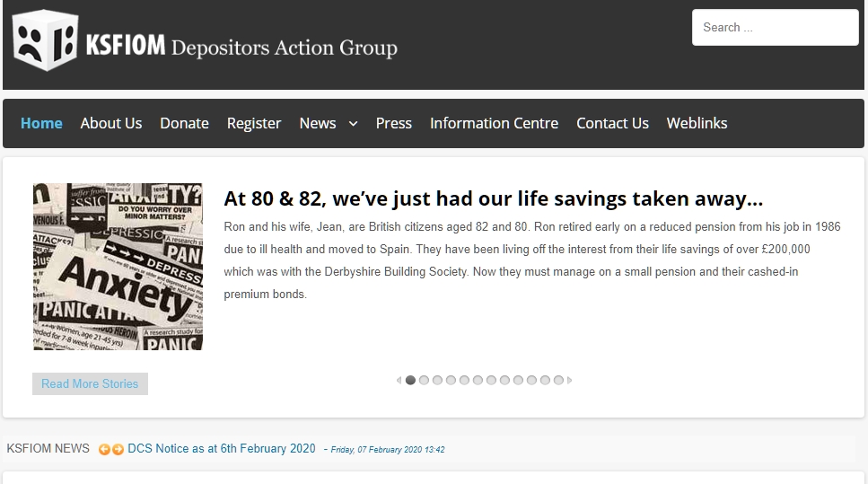Image resolution: width=868 pixels, height=484 pixels.
Task: Select the first carousel dot
Action: 410,381
